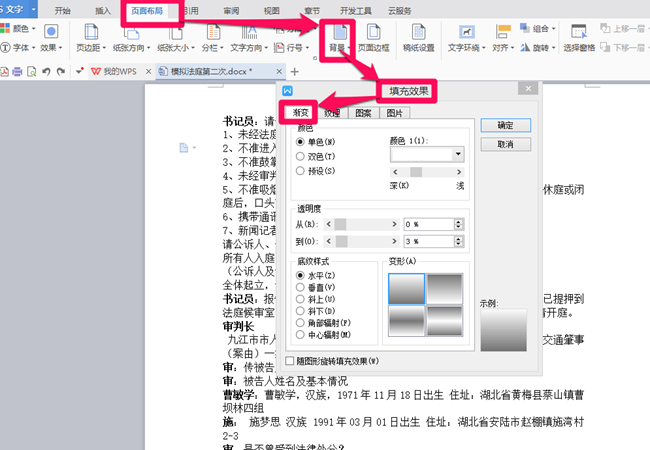Switch to the 纹理 texture tab
The image size is (650, 450).
pos(332,113)
